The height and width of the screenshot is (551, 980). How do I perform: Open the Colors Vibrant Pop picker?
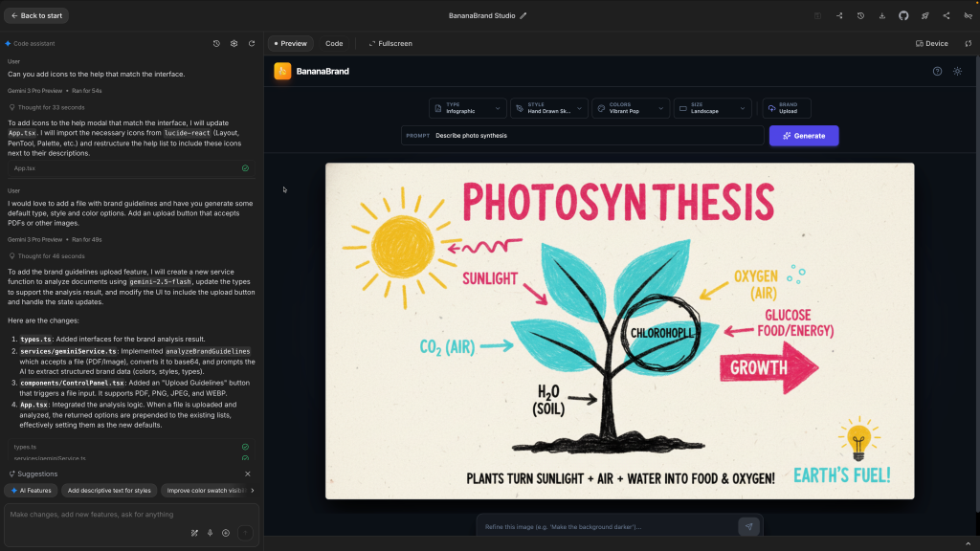630,108
